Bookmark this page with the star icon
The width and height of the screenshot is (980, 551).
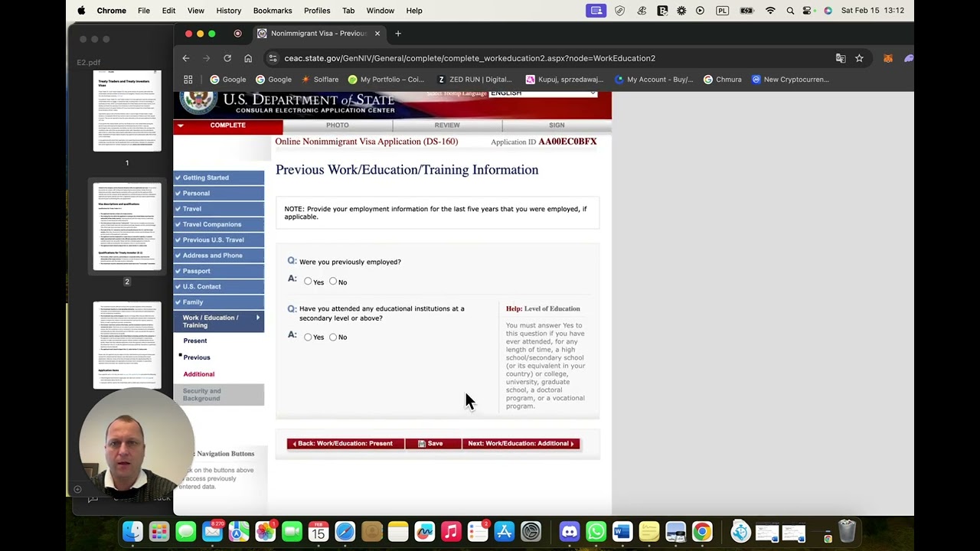pyautogui.click(x=859, y=58)
